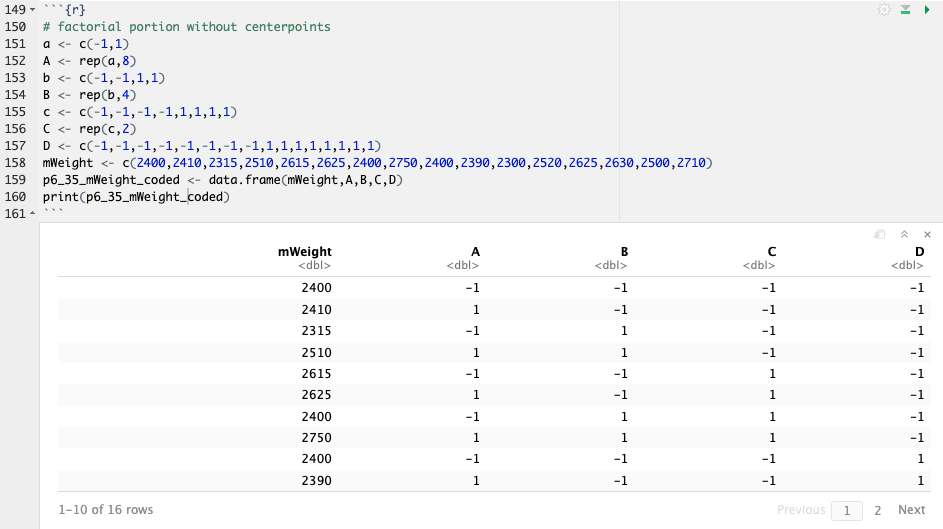Click the page 1 number box

[x=846, y=510]
